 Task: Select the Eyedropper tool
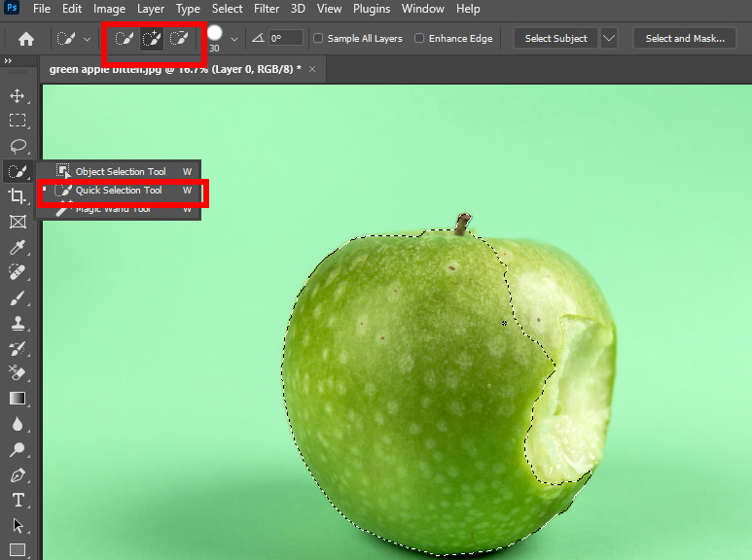coord(18,247)
